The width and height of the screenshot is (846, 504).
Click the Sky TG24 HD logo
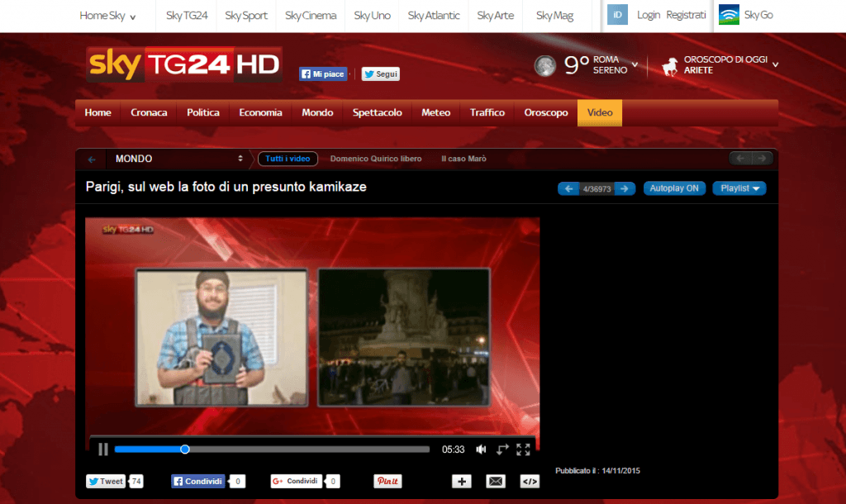point(184,64)
